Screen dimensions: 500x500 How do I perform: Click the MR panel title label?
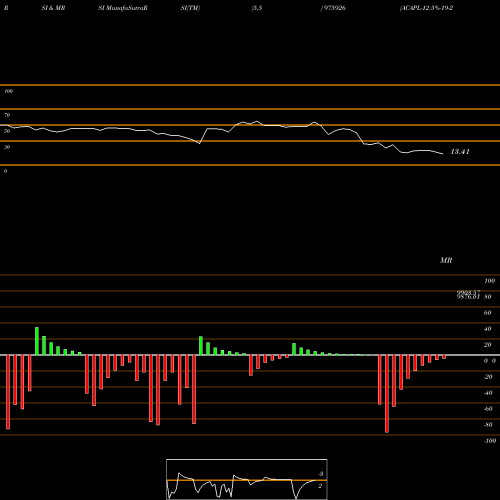(x=446, y=260)
